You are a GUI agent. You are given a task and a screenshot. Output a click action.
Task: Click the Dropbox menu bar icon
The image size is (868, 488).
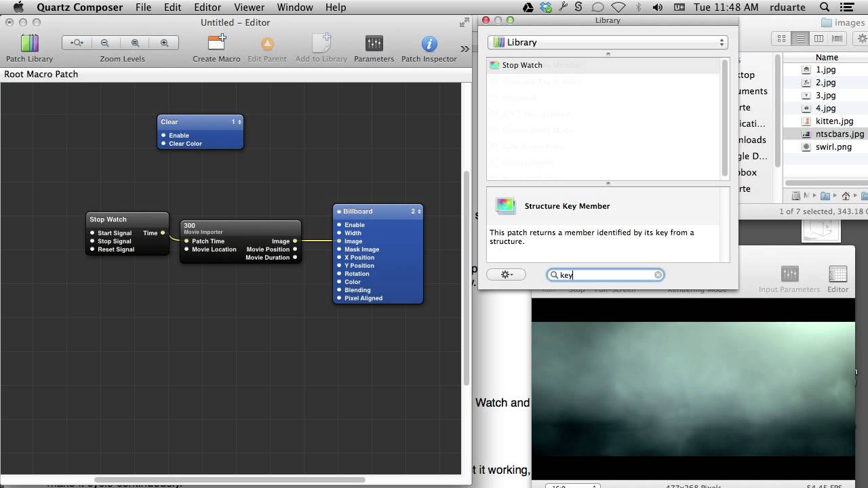tap(546, 7)
